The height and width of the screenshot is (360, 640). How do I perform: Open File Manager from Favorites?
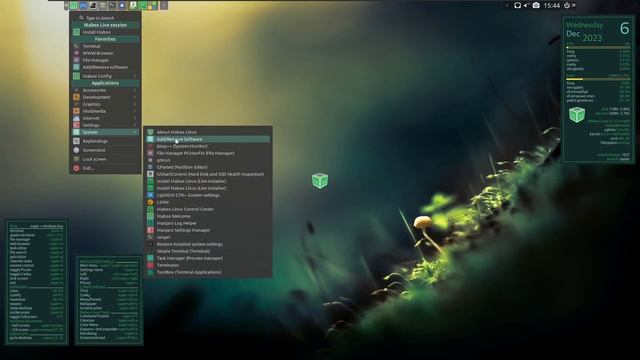[x=105, y=60]
